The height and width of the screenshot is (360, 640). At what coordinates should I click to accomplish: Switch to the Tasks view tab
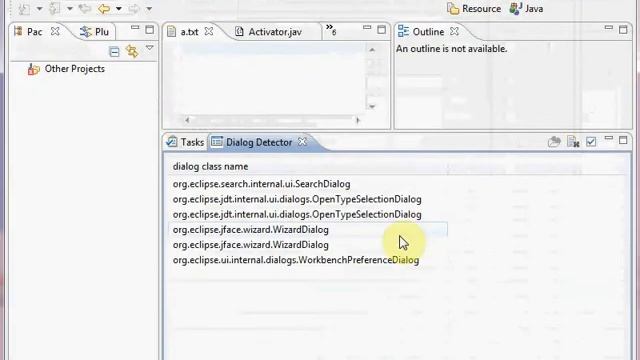185,142
